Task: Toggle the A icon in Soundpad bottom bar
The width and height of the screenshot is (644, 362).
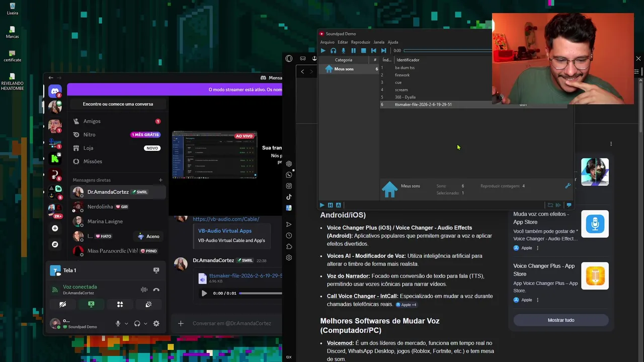Action: pyautogui.click(x=338, y=205)
